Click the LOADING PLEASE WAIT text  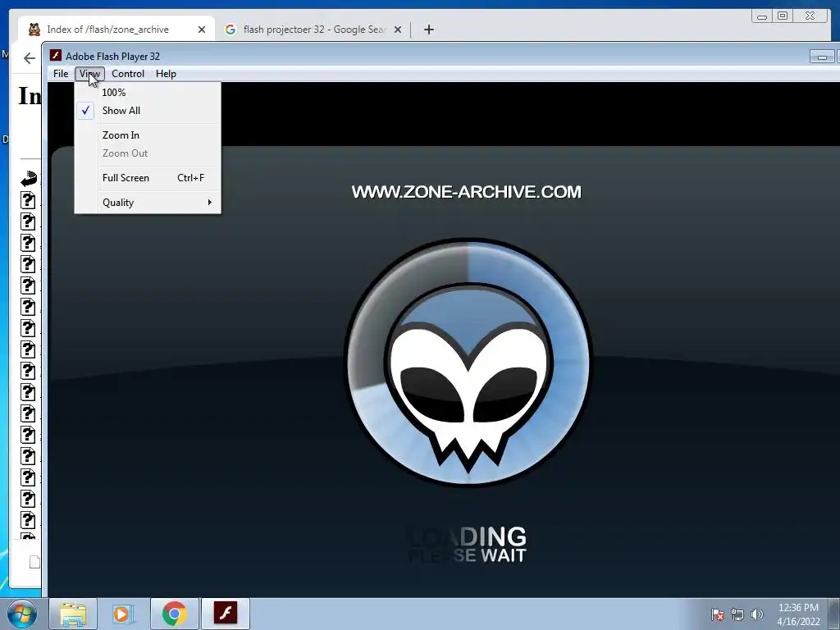467,545
